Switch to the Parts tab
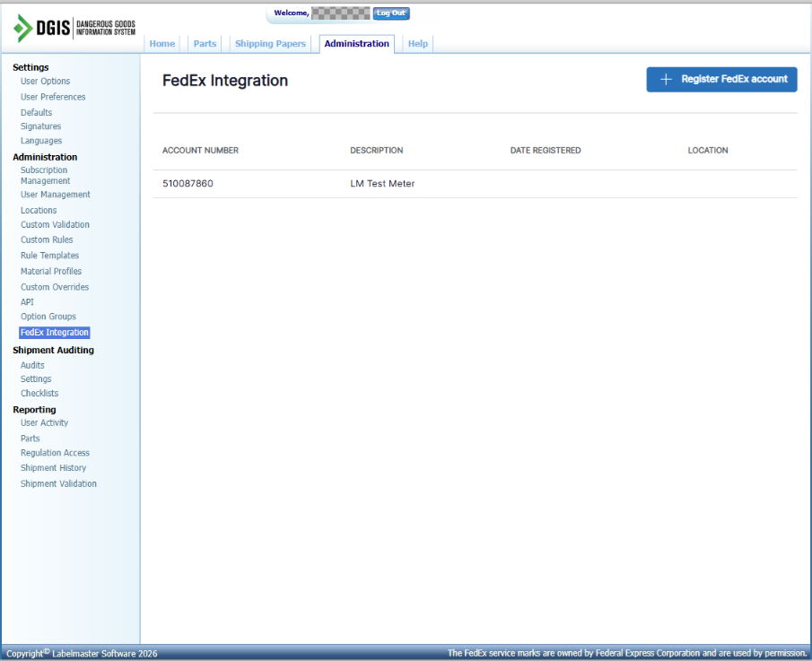Screen dimensions: 812x661 205,44
